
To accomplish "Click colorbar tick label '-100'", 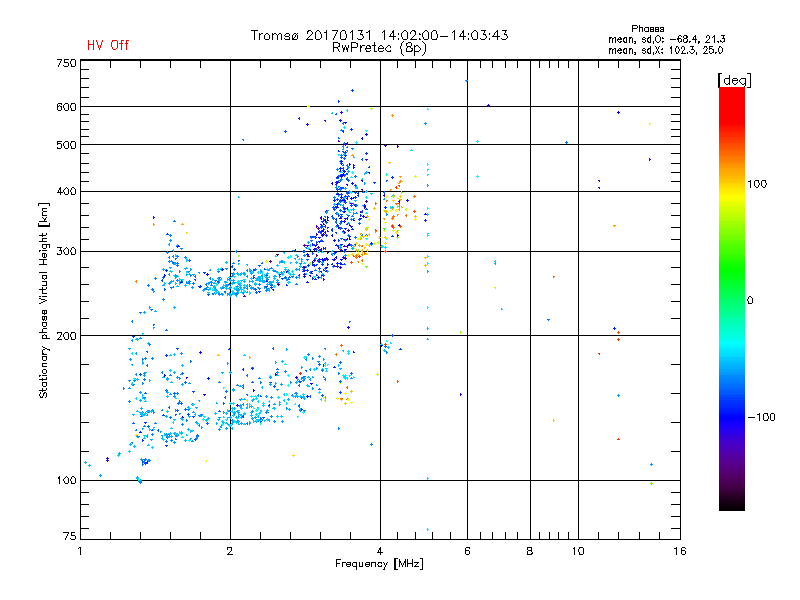I will point(762,417).
